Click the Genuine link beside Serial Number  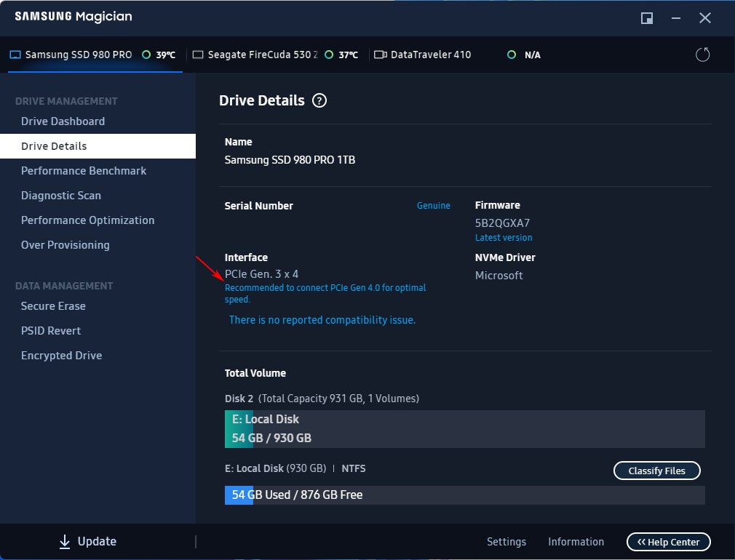(433, 205)
